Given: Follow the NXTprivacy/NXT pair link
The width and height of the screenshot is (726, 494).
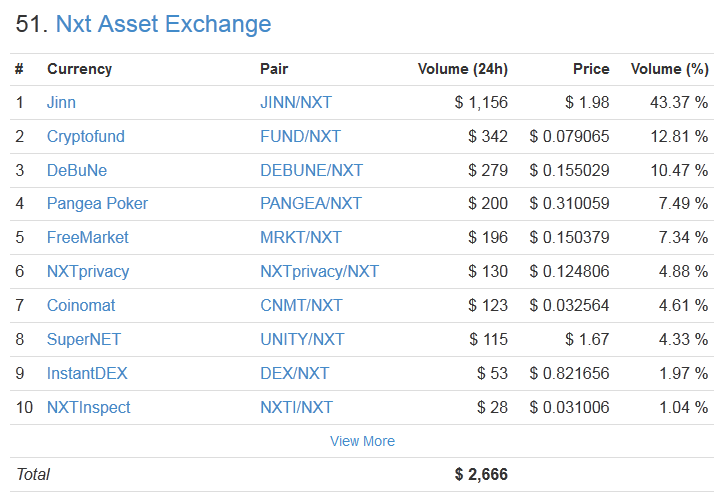Looking at the screenshot, I should [319, 272].
